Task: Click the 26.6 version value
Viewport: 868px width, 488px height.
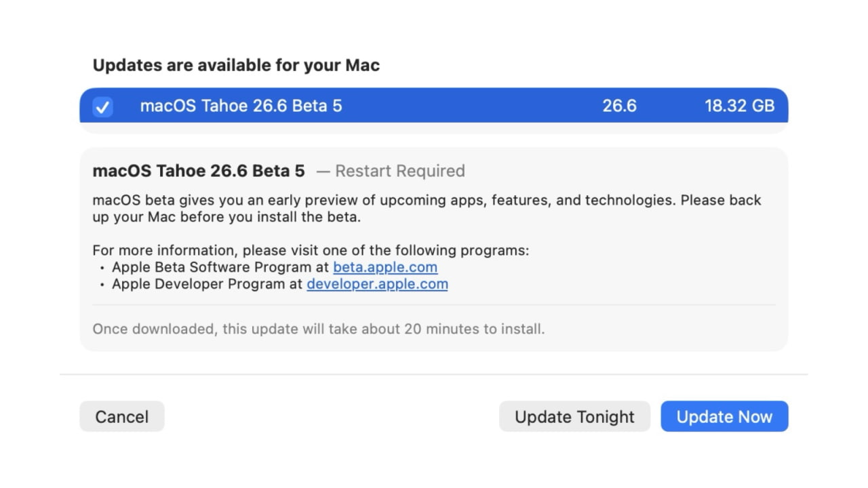Action: click(619, 106)
